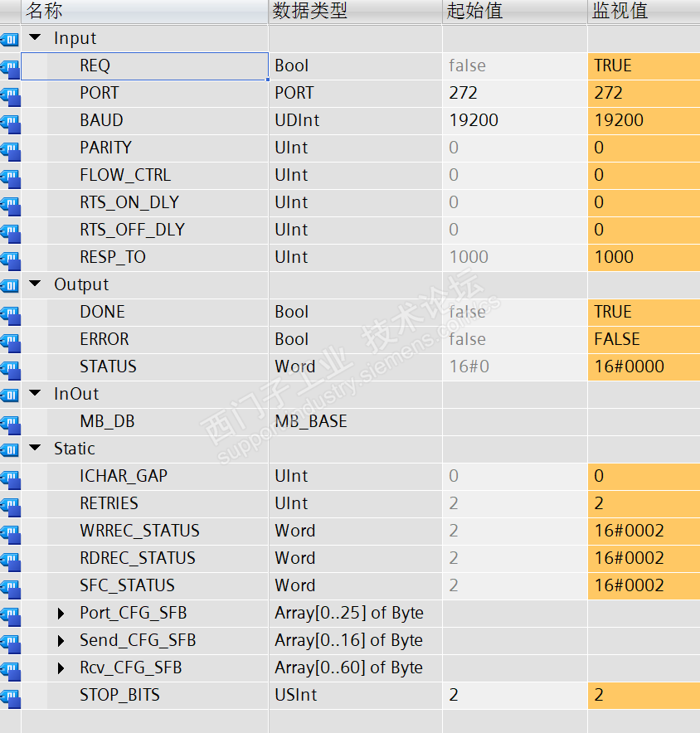
Task: Click the tag icon beside RTS_OFF_DLY
Action: pos(11,232)
